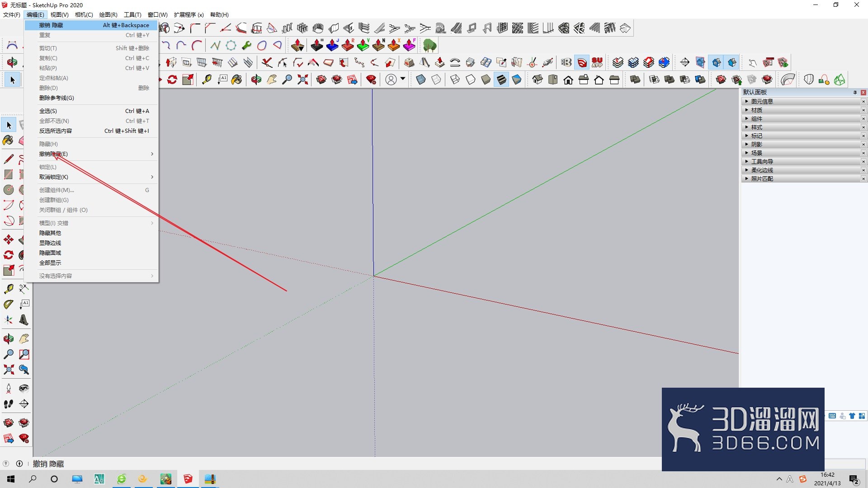Screen dimensions: 868x488
Task: Select the Line pencil tool
Action: 9,159
